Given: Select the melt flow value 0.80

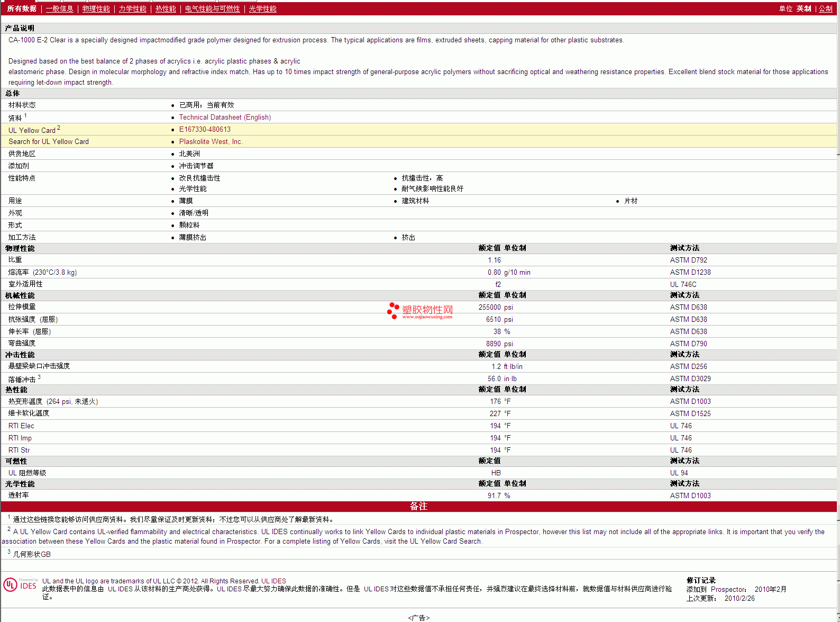Looking at the screenshot, I should (x=494, y=273).
